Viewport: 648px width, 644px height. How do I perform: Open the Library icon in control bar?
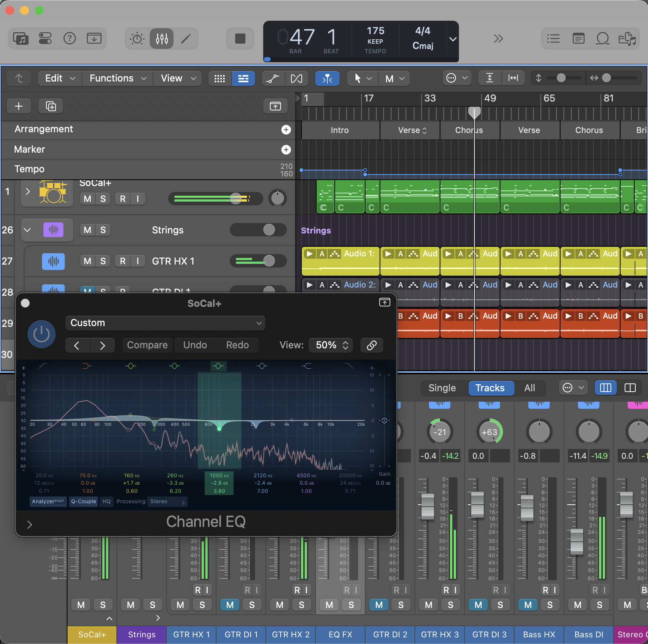coord(21,39)
